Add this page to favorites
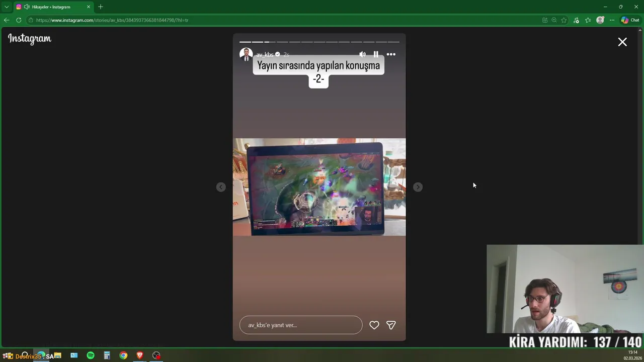 (564, 20)
